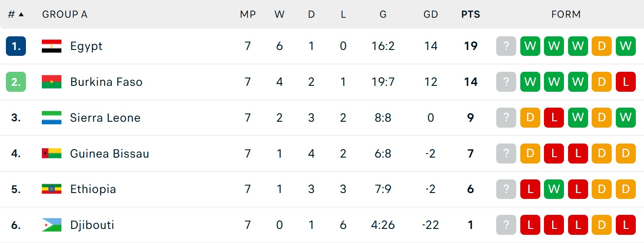
Task: Click the Djibouti flag icon
Action: tap(51, 225)
